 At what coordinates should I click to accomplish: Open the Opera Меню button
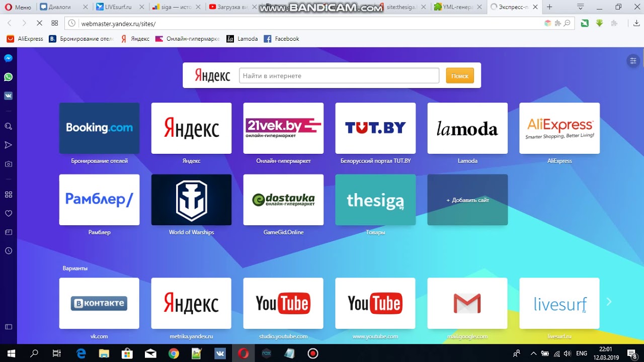[x=18, y=7]
